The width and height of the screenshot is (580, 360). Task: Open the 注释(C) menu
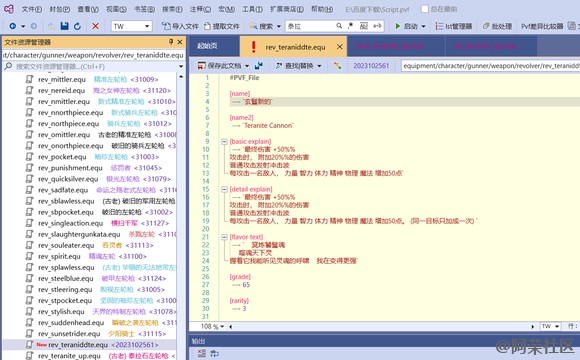200,9
